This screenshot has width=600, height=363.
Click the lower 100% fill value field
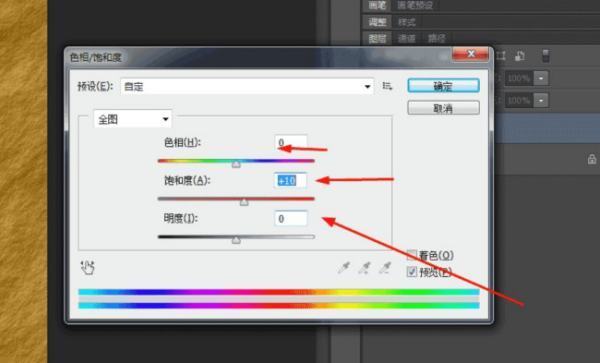519,101
